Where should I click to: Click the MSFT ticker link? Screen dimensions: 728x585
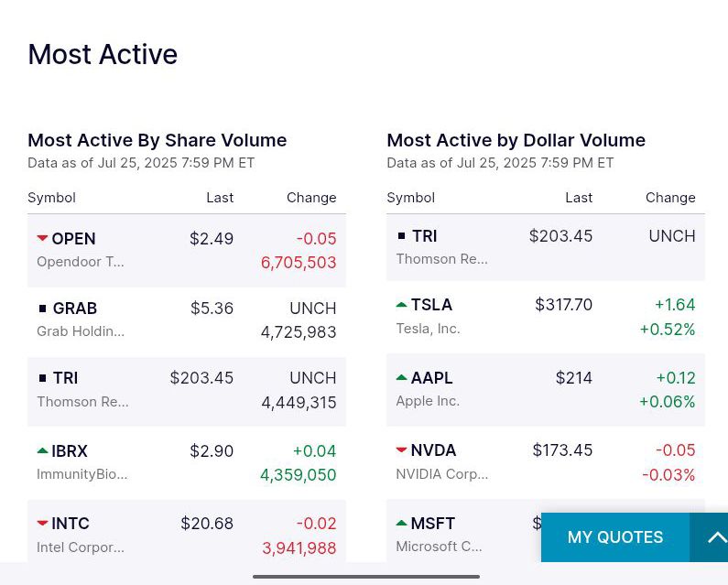[x=432, y=524]
